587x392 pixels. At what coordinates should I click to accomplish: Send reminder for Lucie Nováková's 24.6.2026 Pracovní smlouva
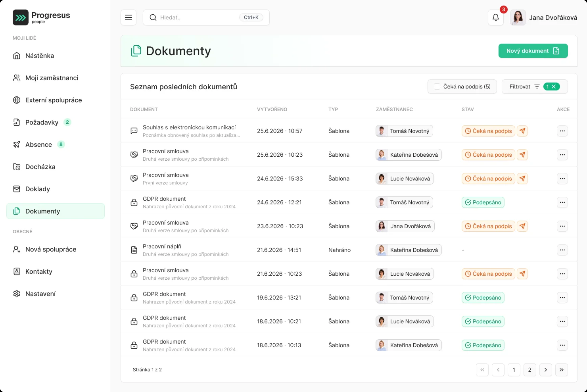pyautogui.click(x=523, y=179)
